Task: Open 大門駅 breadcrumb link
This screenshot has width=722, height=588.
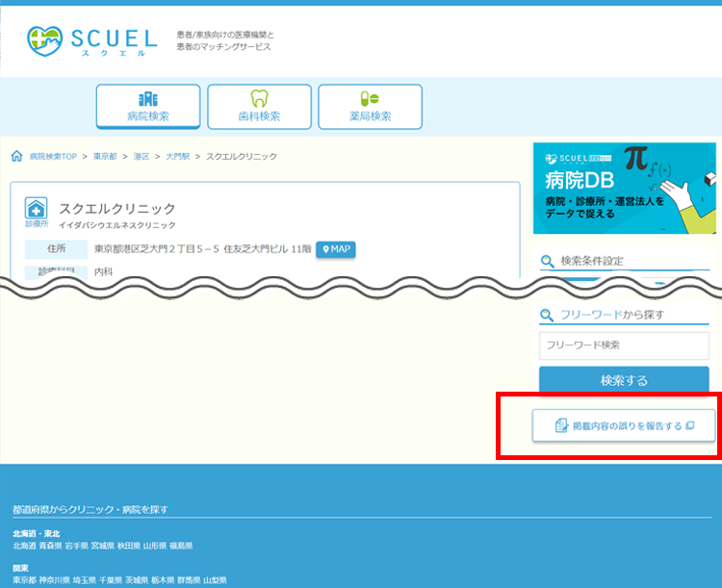Action: click(x=177, y=156)
